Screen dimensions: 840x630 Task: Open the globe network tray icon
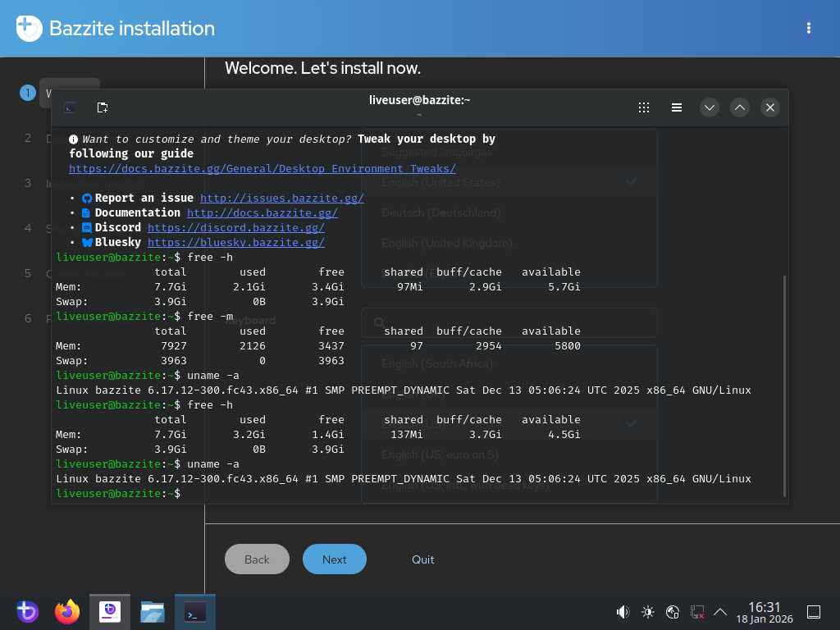(673, 612)
